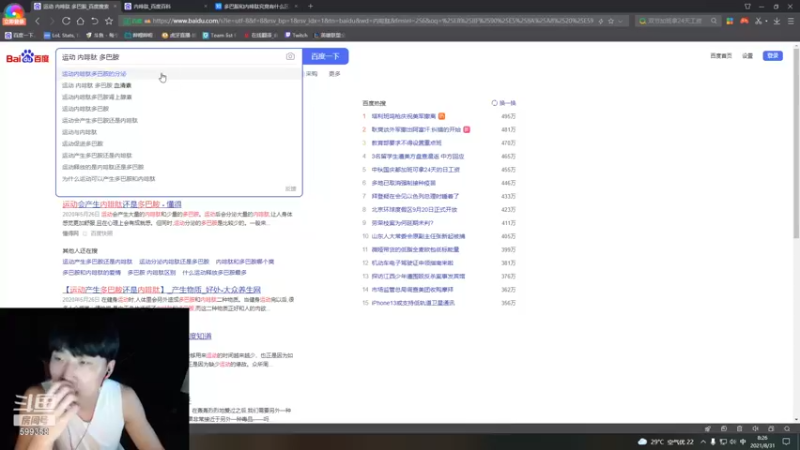The image size is (800, 450).
Task: Open the 360 browser profile logo
Action: 14,13
